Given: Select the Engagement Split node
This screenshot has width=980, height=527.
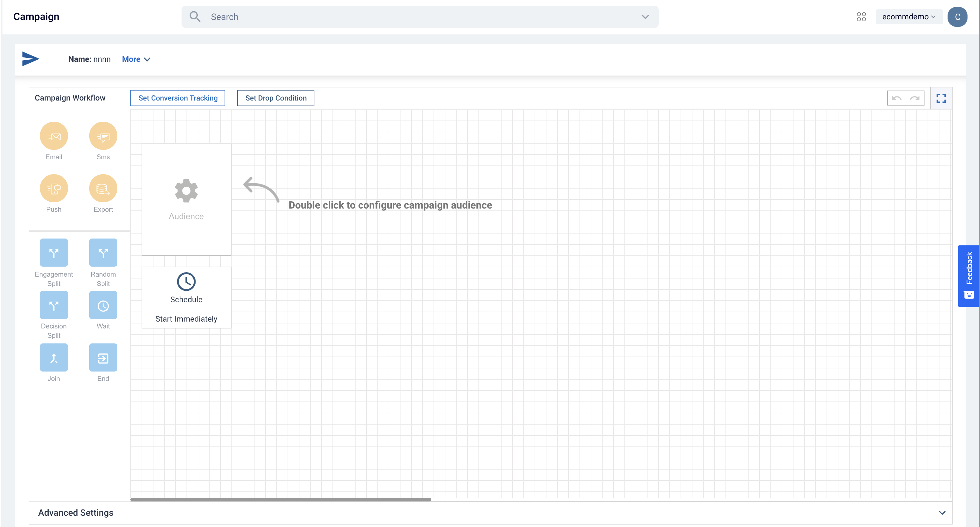Looking at the screenshot, I should (54, 253).
